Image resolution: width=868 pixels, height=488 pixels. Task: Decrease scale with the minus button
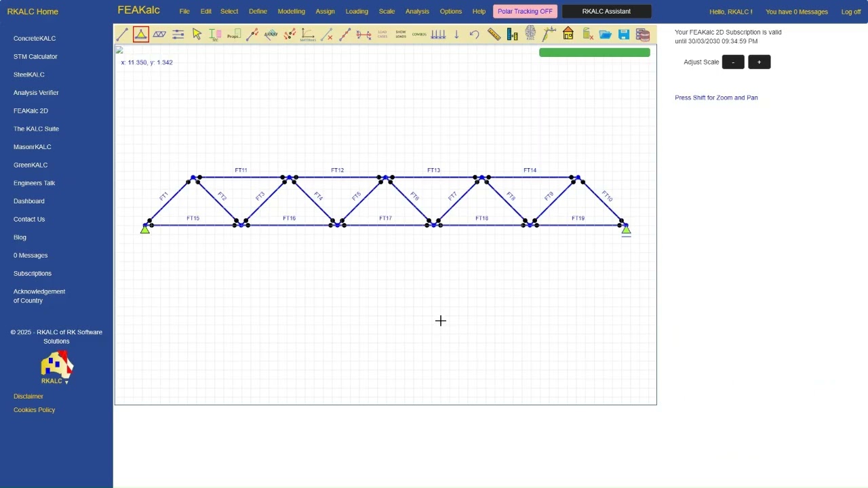(x=733, y=62)
